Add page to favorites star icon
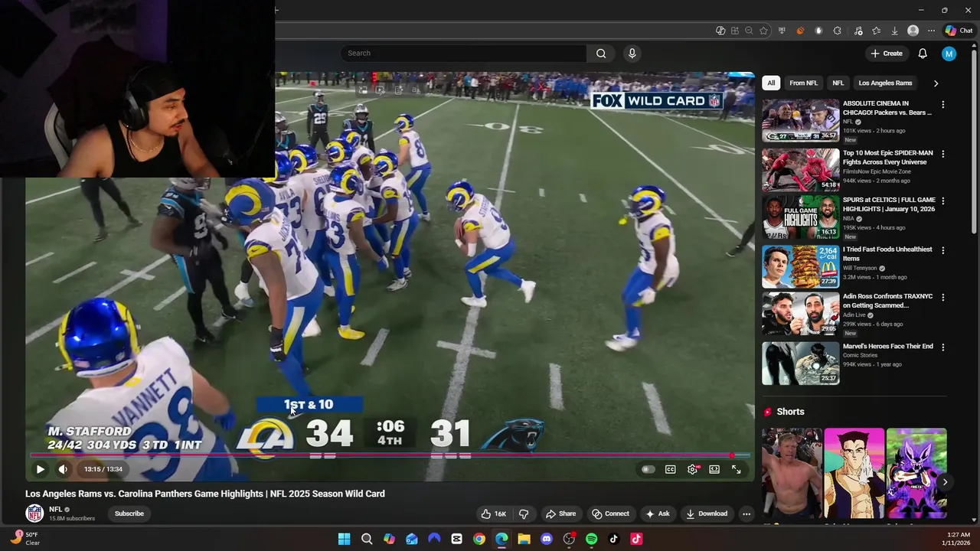The width and height of the screenshot is (980, 551). [x=763, y=31]
